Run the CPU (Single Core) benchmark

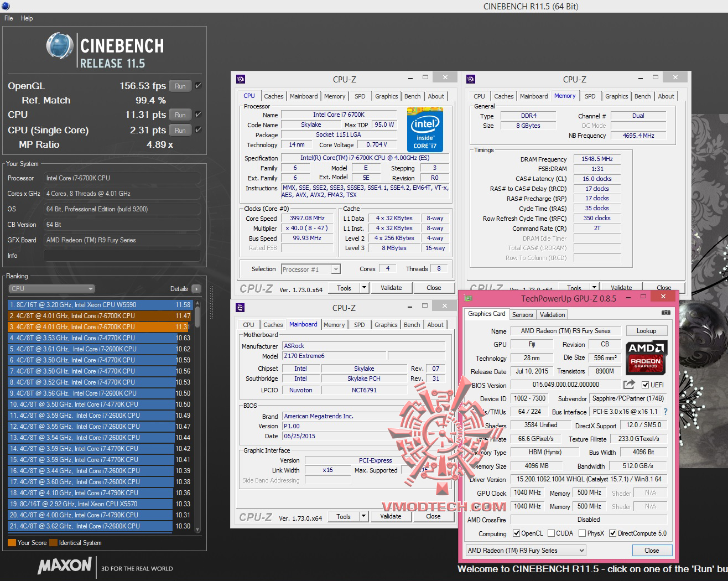pyautogui.click(x=180, y=130)
